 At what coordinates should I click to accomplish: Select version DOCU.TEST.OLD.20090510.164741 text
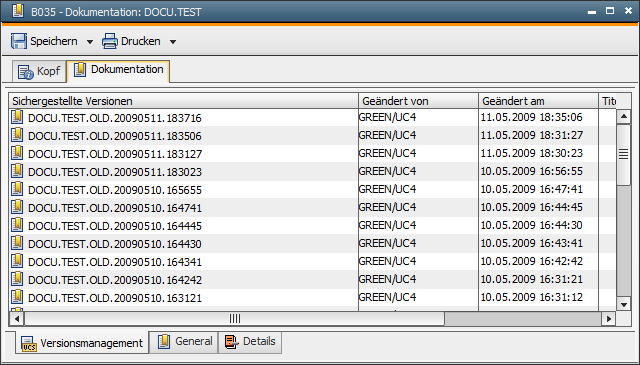tap(115, 208)
